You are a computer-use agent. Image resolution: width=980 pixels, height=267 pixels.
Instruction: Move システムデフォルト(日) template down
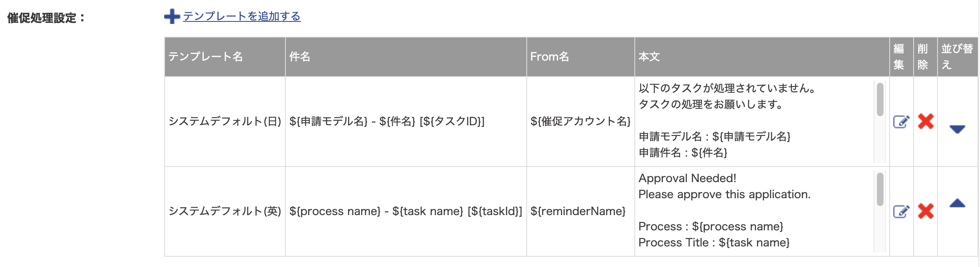coord(957,129)
